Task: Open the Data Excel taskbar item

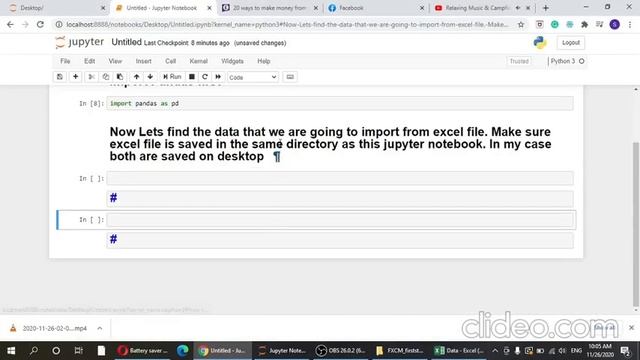Action: [x=459, y=351]
